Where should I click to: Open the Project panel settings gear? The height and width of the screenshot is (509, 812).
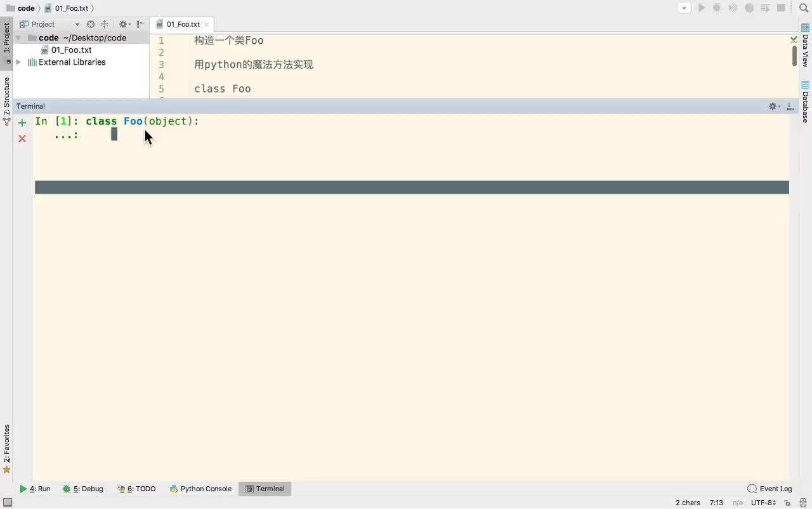[123, 23]
